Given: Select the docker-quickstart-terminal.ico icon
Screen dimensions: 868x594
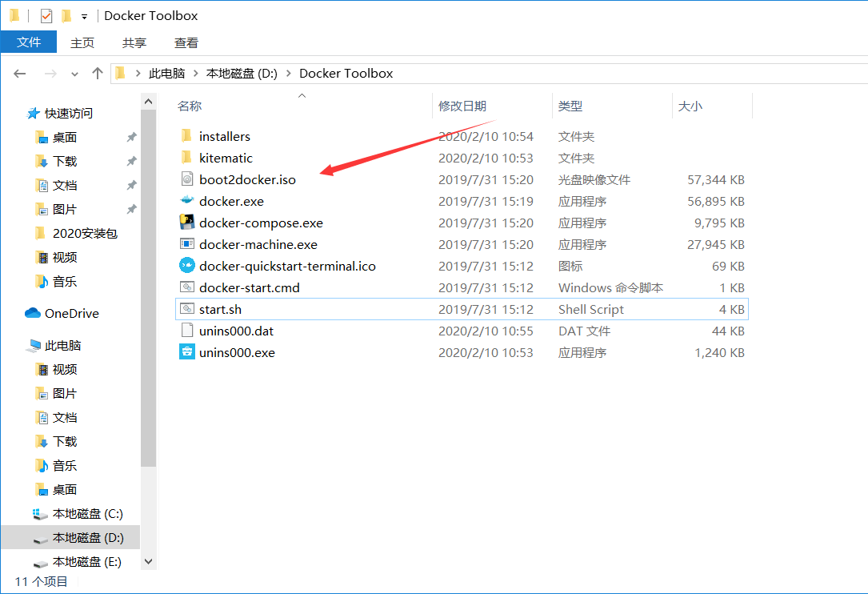Looking at the screenshot, I should [187, 266].
